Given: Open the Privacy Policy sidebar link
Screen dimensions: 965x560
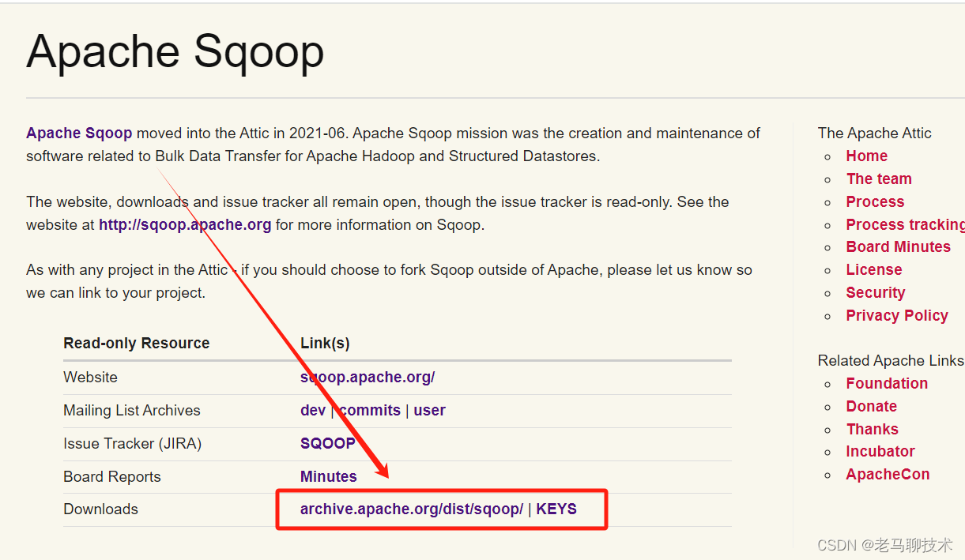Looking at the screenshot, I should 897,315.
